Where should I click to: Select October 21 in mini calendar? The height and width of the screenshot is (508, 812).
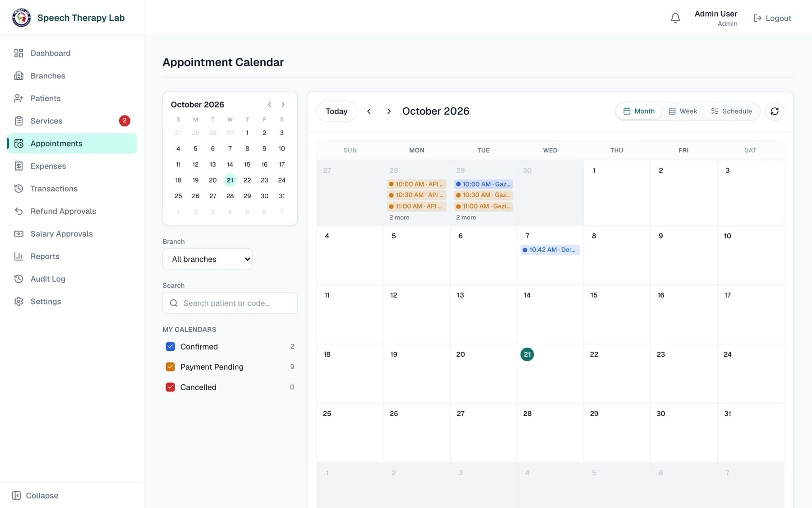[230, 180]
